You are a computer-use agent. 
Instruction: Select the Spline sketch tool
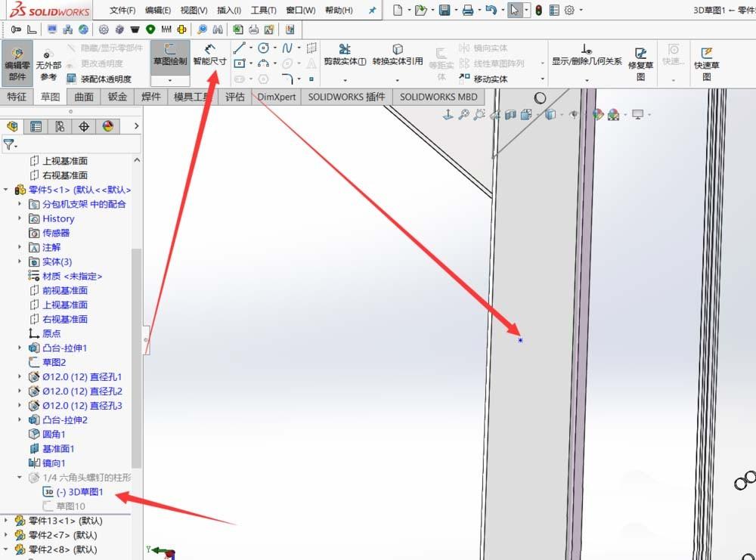pyautogui.click(x=287, y=48)
